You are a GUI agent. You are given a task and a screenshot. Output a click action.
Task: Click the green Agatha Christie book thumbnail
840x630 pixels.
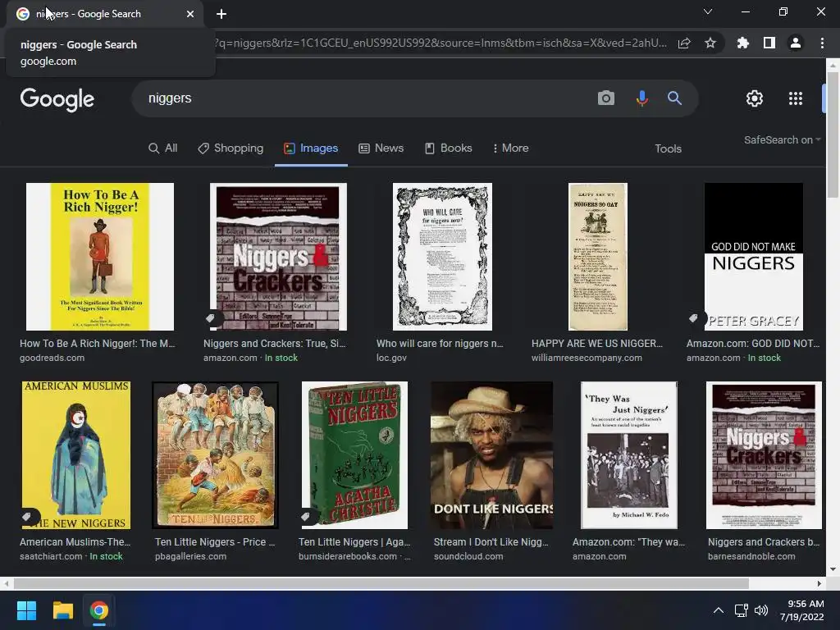[x=354, y=455]
